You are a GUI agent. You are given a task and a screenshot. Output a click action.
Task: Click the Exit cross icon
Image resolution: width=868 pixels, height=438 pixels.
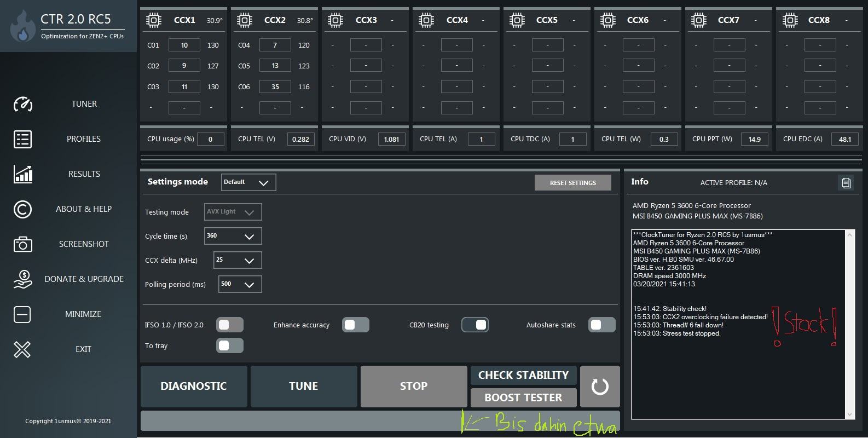click(x=22, y=349)
